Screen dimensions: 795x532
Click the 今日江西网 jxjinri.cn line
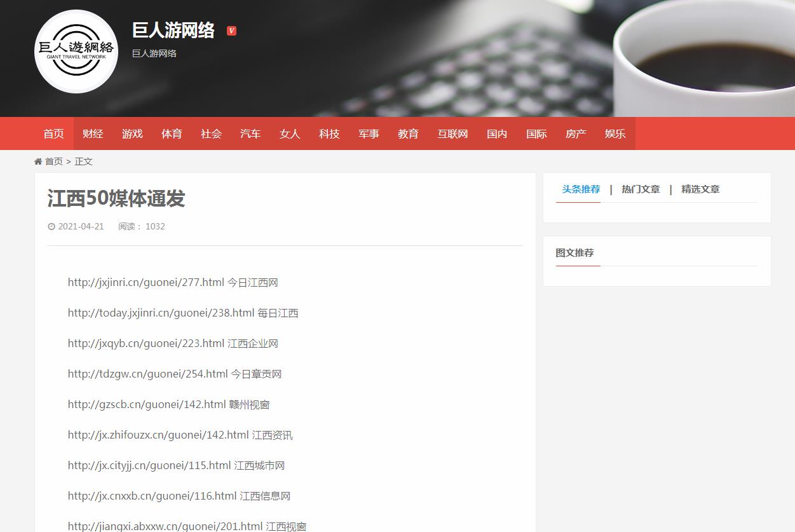point(173,282)
